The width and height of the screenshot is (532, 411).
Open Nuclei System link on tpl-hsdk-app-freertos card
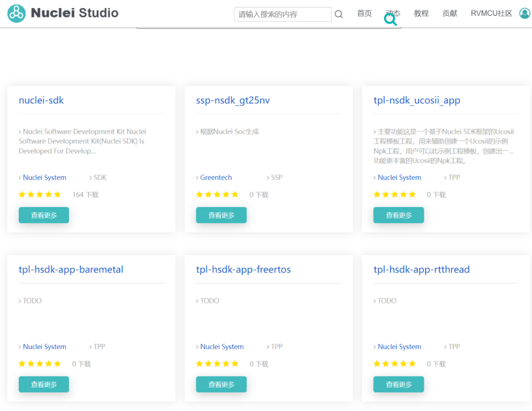[222, 346]
